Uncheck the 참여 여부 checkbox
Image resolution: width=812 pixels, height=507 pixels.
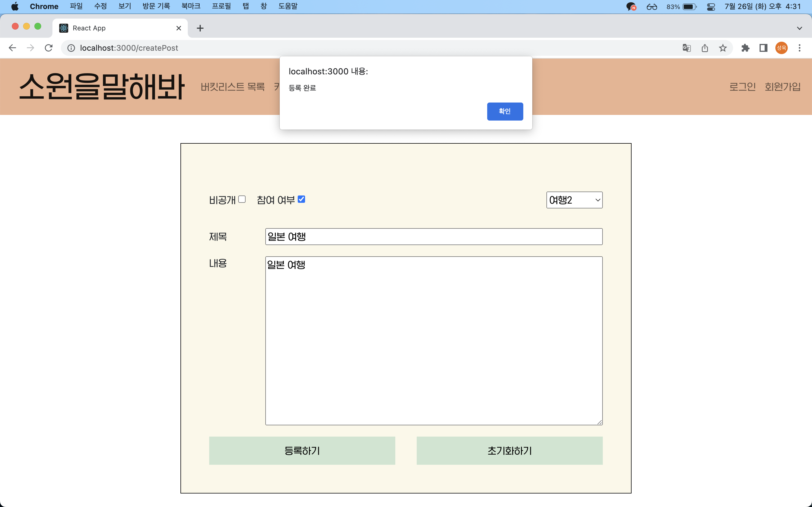(x=301, y=199)
